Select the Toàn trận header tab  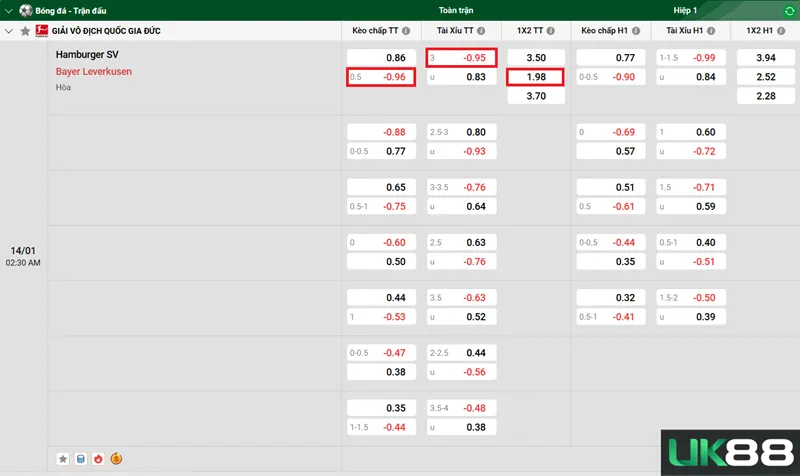tap(456, 10)
